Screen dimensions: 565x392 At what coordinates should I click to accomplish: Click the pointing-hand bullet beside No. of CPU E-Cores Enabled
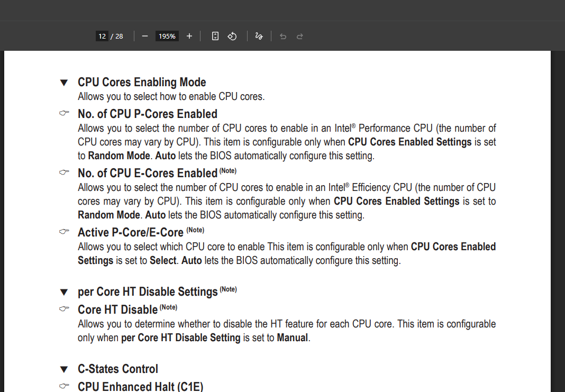point(64,172)
